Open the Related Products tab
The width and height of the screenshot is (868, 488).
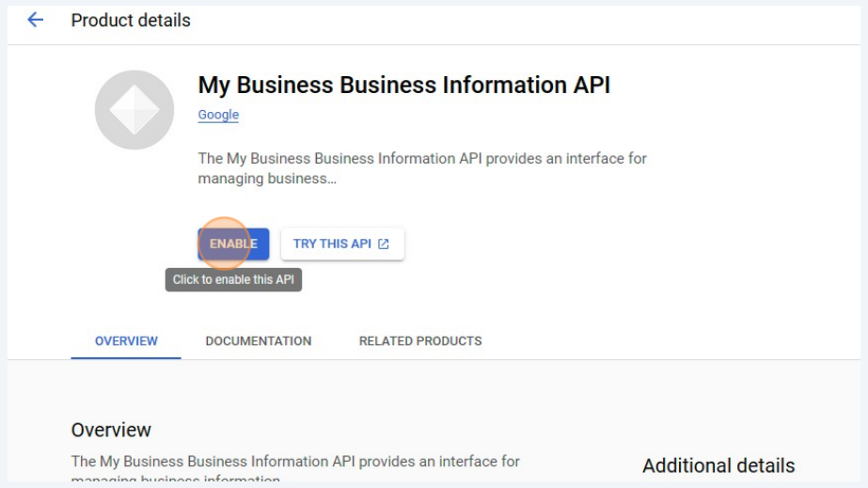click(420, 340)
